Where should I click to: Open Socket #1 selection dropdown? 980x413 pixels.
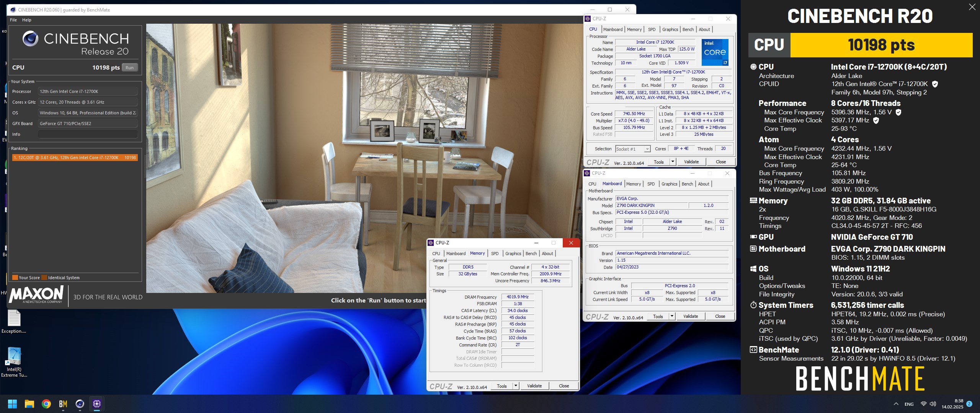[x=633, y=149]
